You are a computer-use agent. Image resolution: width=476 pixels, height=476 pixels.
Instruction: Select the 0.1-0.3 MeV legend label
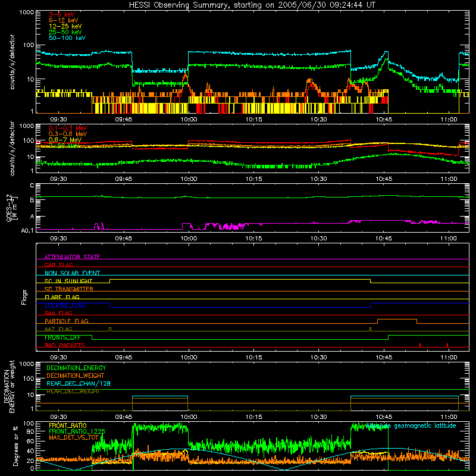pos(68,128)
